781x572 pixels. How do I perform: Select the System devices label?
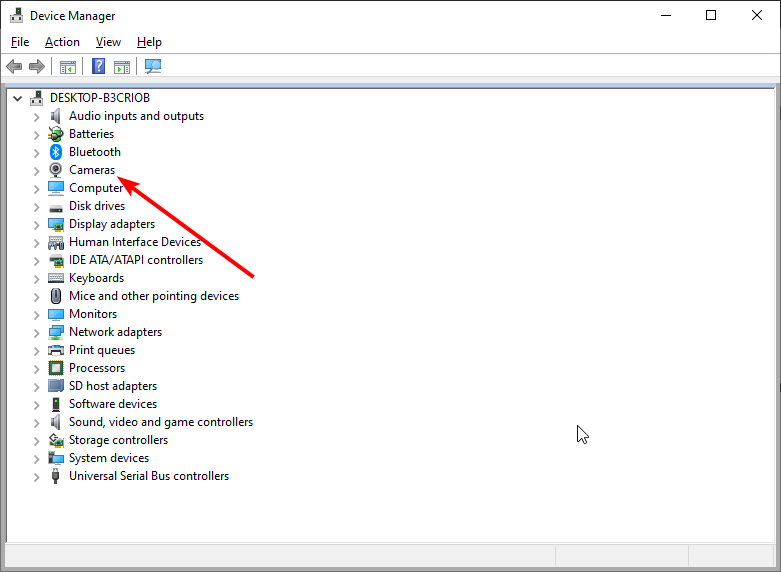pos(109,458)
